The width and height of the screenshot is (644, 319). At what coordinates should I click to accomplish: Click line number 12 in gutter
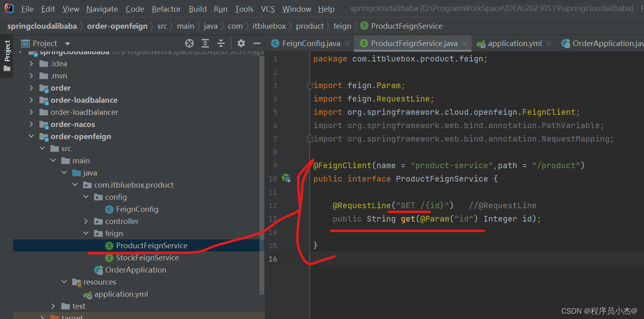pos(273,205)
